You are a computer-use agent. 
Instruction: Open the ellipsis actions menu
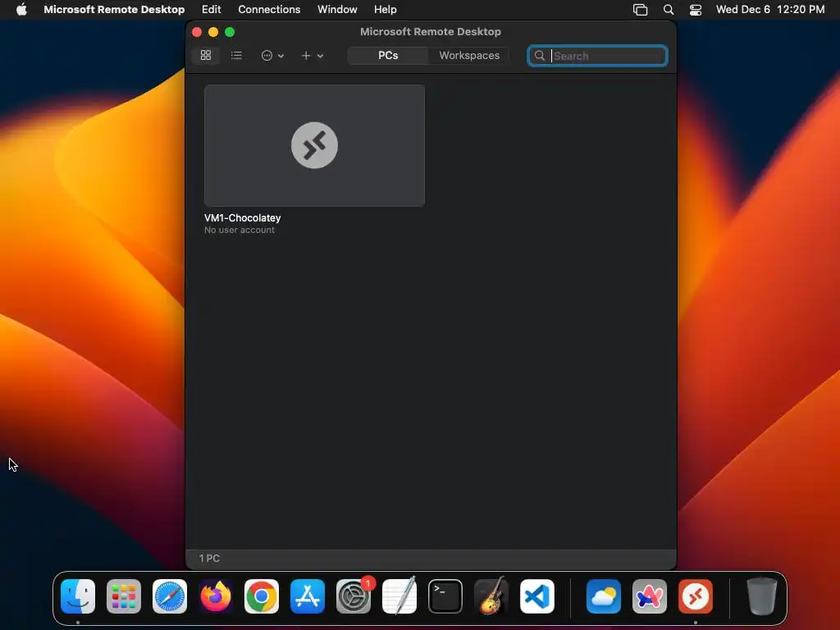pos(272,55)
